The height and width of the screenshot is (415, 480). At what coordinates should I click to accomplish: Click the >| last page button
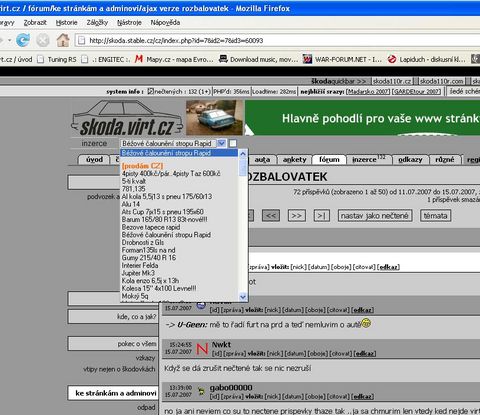(x=322, y=216)
